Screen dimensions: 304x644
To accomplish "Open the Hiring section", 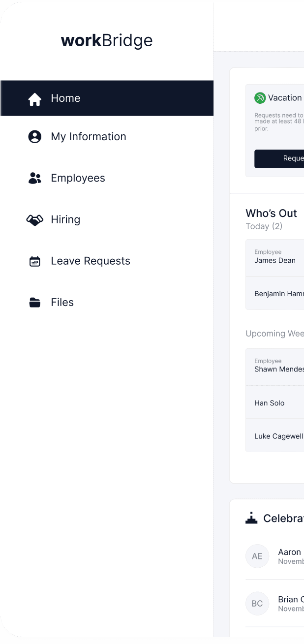I will click(x=65, y=220).
